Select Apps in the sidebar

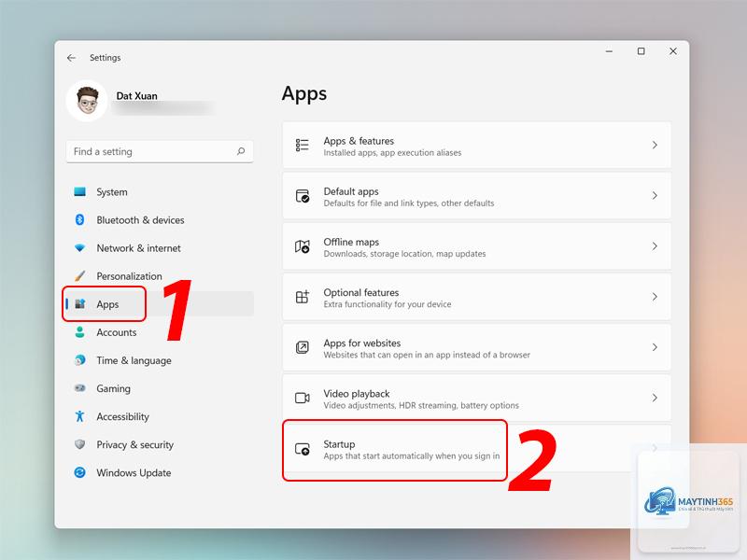pyautogui.click(x=160, y=304)
